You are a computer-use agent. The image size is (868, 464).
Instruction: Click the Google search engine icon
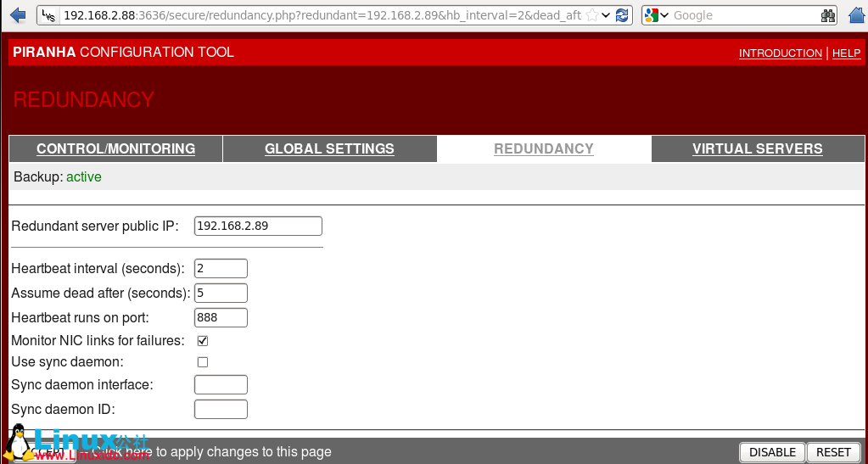652,15
